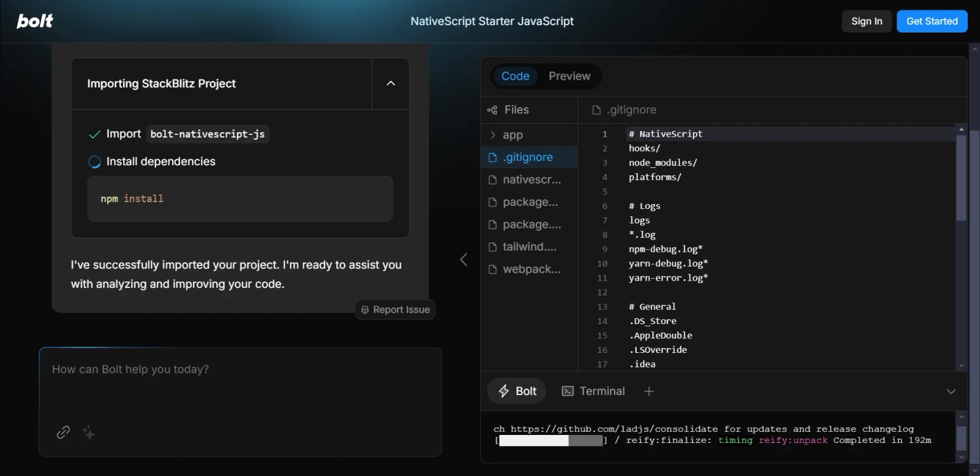This screenshot has width=980, height=476.
Task: Collapse the chat panel with left arrow
Action: (464, 260)
